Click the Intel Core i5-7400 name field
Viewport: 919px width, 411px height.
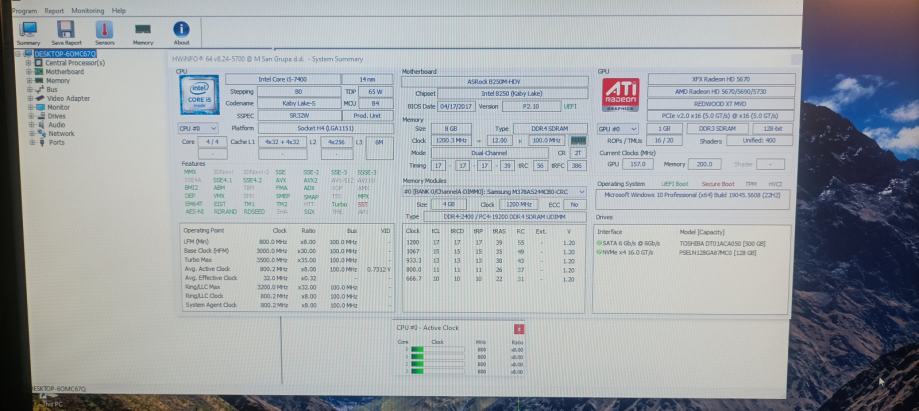pyautogui.click(x=282, y=79)
